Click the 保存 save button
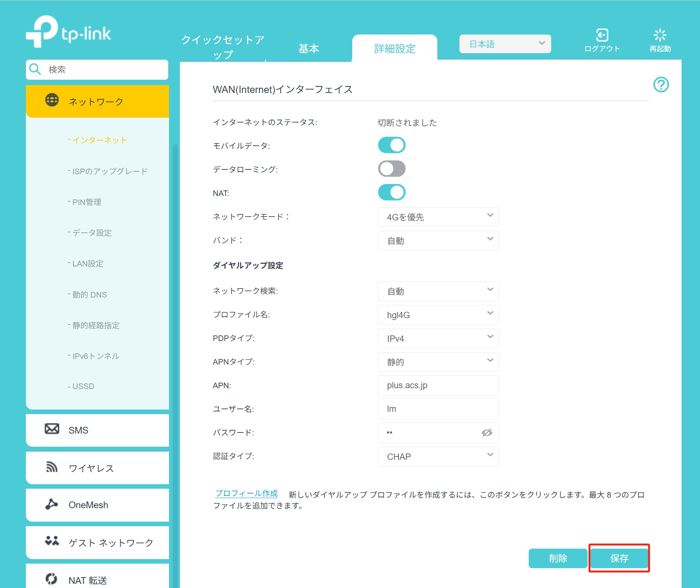 (x=619, y=558)
